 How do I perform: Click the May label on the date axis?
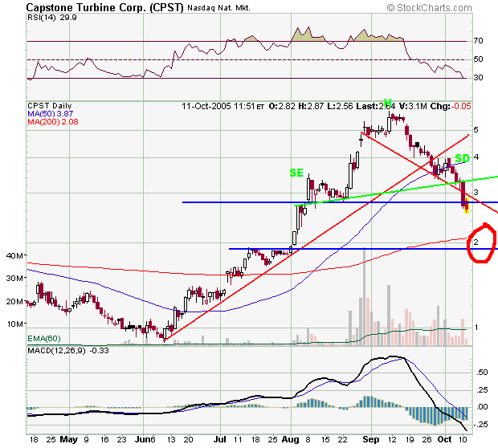(x=69, y=439)
